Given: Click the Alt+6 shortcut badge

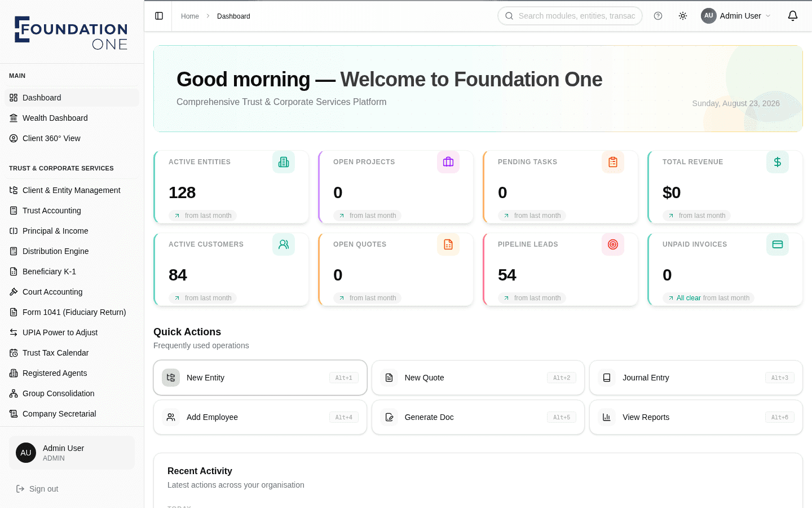Looking at the screenshot, I should 780,417.
